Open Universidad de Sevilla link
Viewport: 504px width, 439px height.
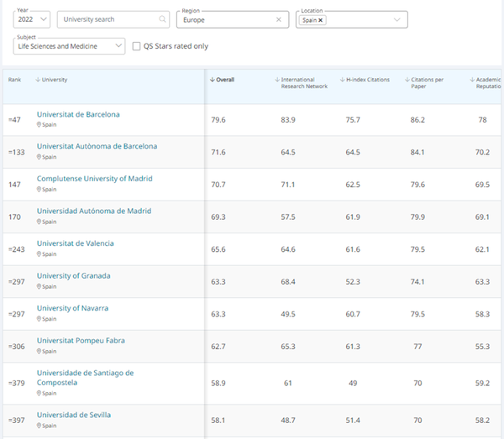click(x=74, y=415)
